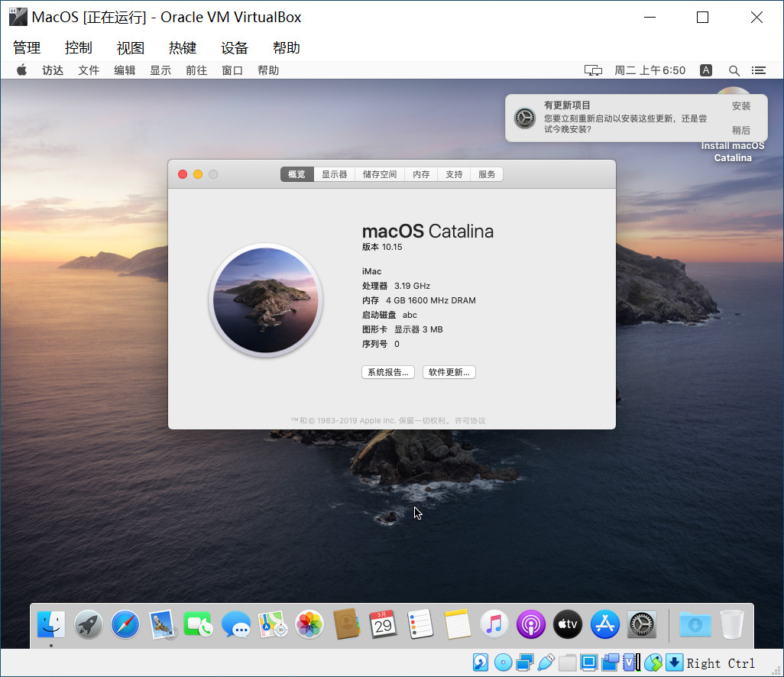Image resolution: width=784 pixels, height=677 pixels.
Task: Open Music note icon in Dock
Action: click(x=494, y=624)
